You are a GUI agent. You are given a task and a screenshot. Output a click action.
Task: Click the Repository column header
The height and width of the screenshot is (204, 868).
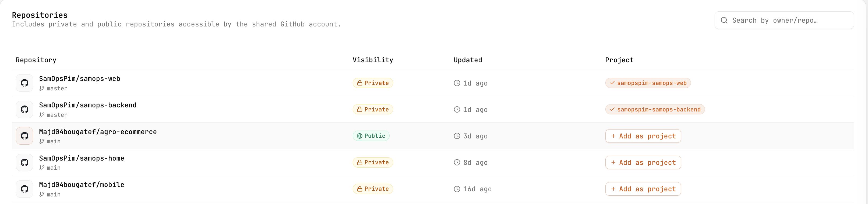(36, 60)
